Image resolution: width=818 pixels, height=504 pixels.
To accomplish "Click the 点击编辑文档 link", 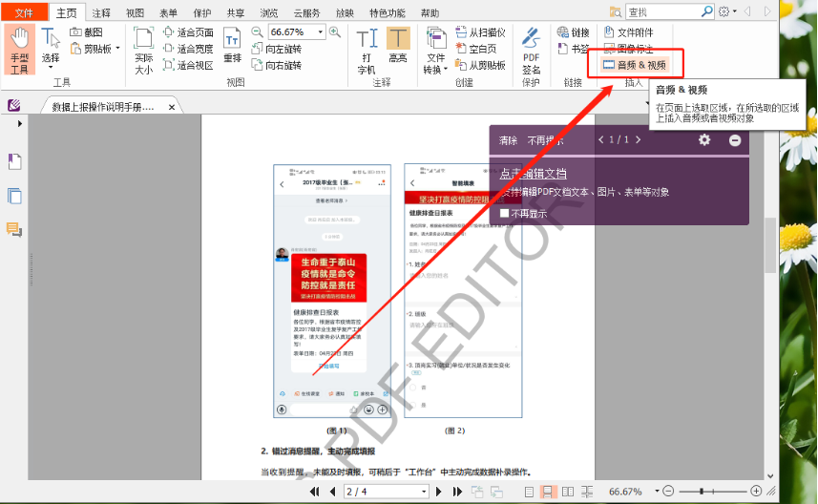I will click(x=534, y=174).
